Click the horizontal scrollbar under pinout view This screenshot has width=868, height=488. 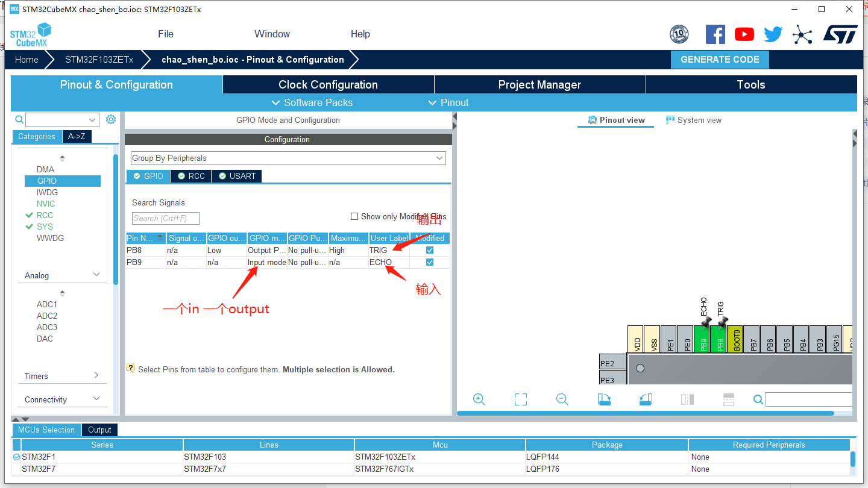pos(645,413)
